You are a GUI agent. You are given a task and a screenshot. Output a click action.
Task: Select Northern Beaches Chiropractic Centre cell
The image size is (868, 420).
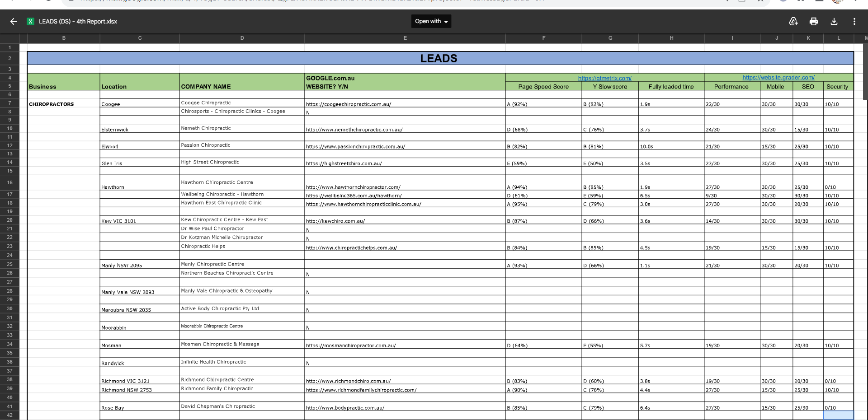[x=242, y=273]
